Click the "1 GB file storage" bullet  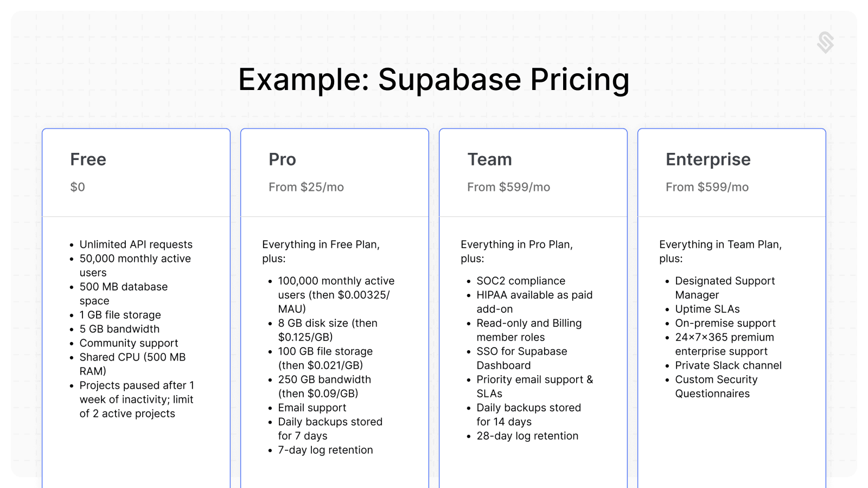pos(120,315)
